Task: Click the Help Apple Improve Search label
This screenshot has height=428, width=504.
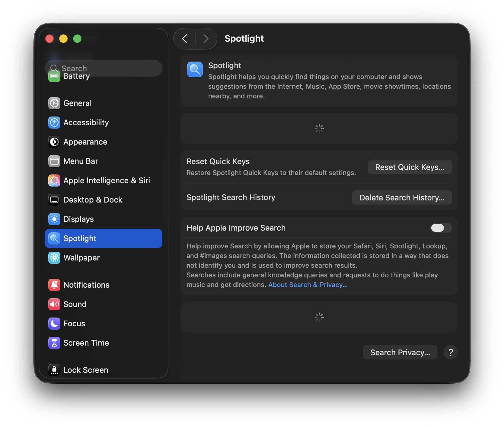Action: 236,228
